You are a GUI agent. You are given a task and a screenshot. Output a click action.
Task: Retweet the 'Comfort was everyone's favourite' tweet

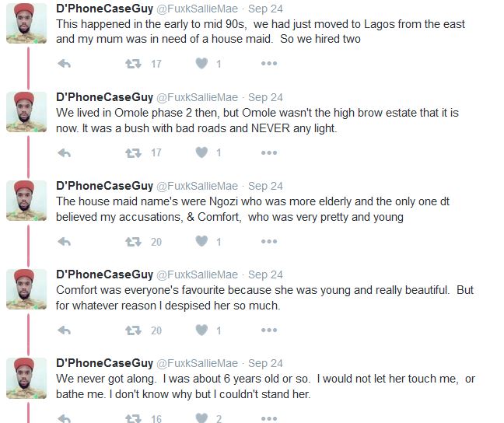point(133,330)
